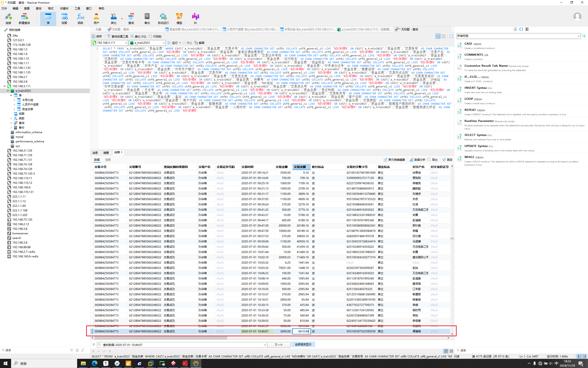Screen dimensions: 588x368
Task: Open 查询创建工具 query builder
Action: tap(118, 36)
